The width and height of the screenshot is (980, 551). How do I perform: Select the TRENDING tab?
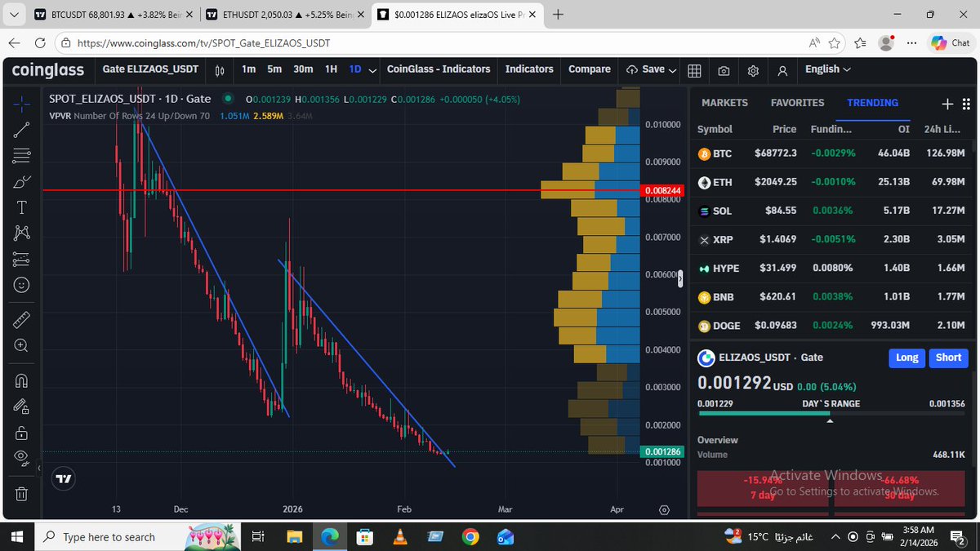[x=872, y=103]
